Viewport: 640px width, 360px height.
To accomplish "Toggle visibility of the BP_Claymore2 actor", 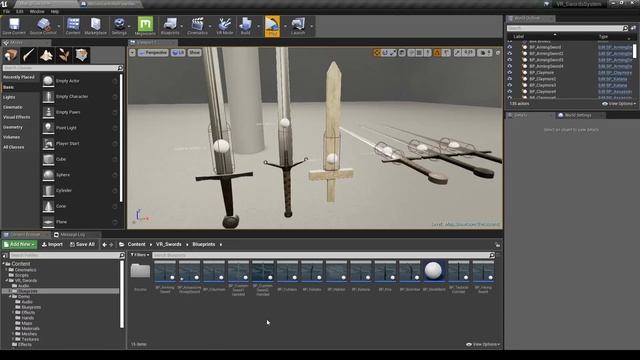I will tap(509, 79).
